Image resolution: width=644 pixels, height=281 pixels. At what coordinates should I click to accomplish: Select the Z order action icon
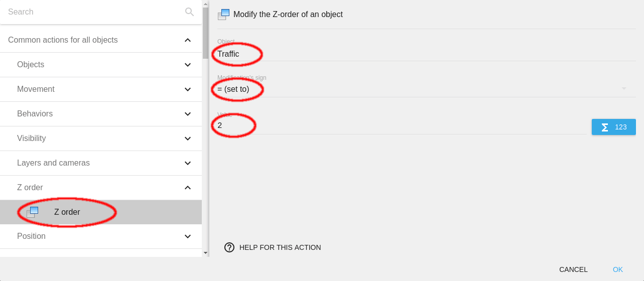pyautogui.click(x=33, y=212)
